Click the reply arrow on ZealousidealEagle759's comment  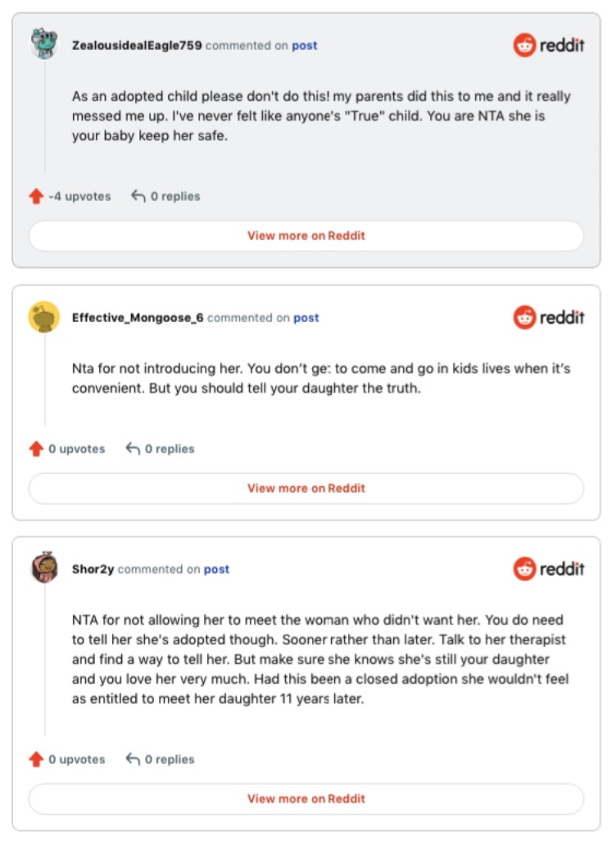click(x=138, y=197)
